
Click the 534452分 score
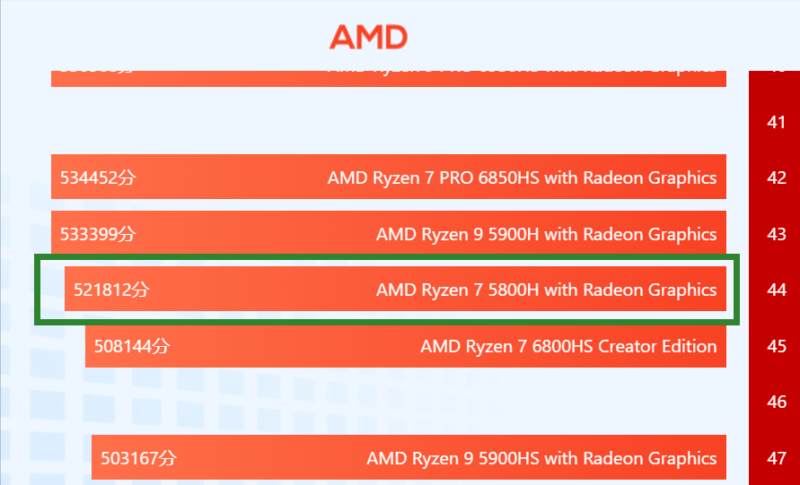point(97,178)
